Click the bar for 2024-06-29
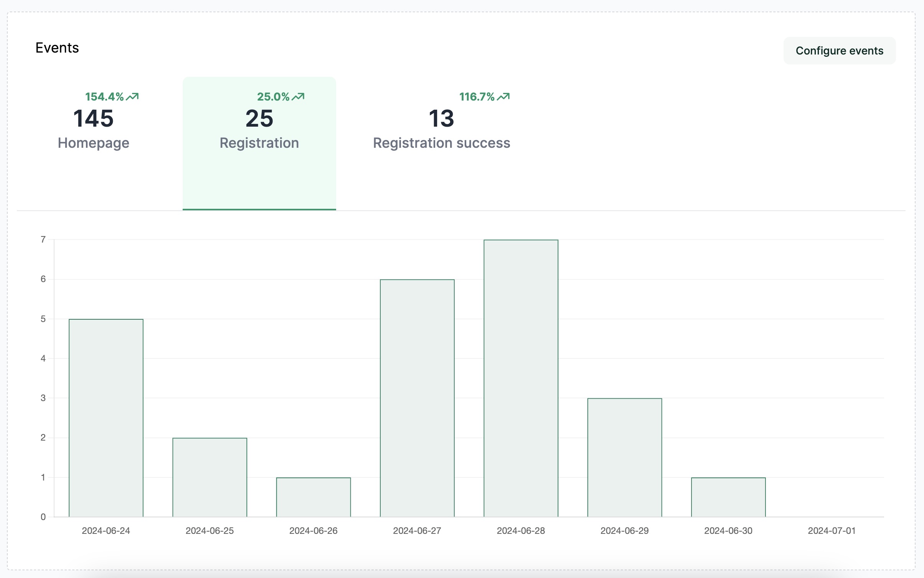This screenshot has width=924, height=578. pos(625,457)
